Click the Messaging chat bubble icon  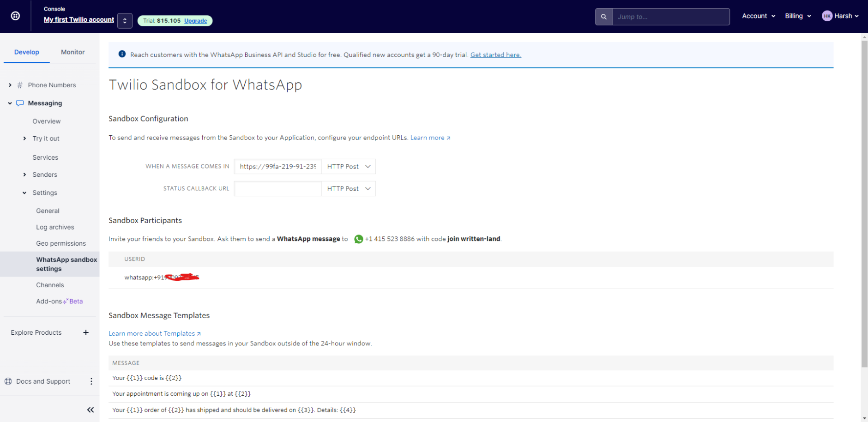pyautogui.click(x=20, y=103)
